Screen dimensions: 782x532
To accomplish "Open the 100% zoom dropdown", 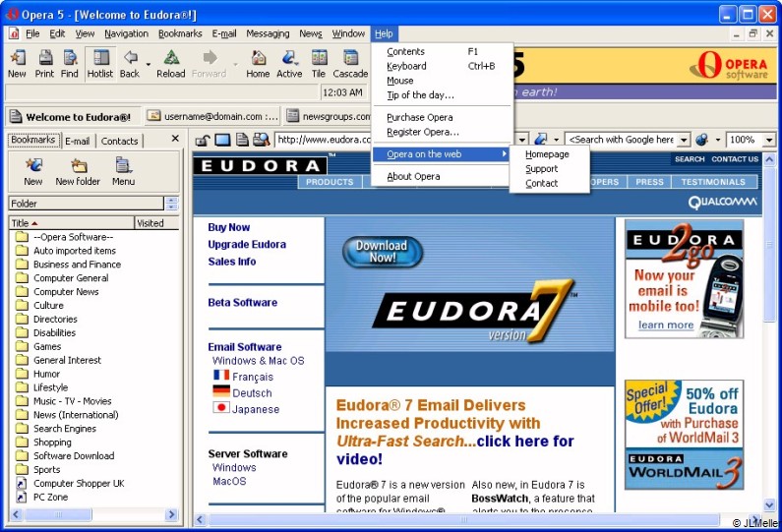I will pos(768,140).
